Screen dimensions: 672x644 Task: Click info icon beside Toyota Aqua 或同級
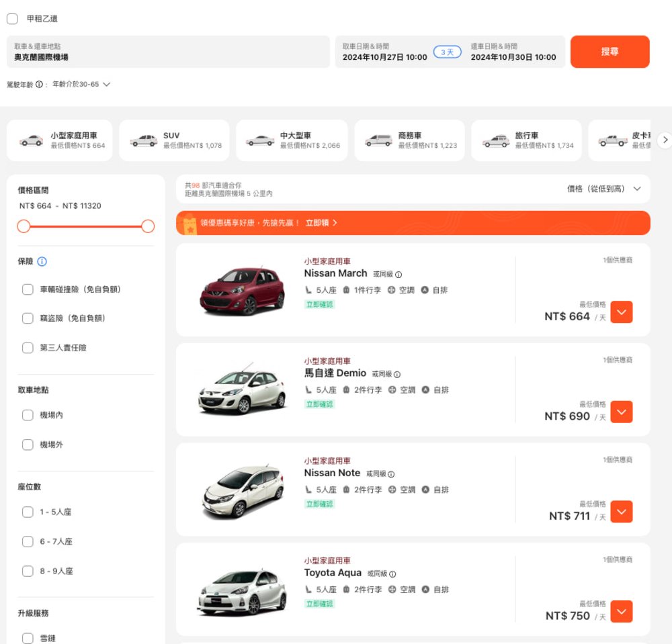coord(392,574)
